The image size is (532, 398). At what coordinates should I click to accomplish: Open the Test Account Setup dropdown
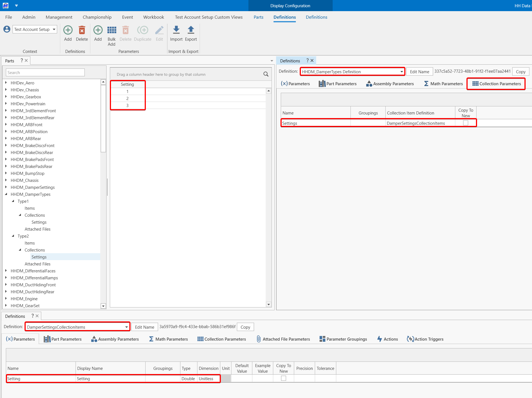pos(54,29)
